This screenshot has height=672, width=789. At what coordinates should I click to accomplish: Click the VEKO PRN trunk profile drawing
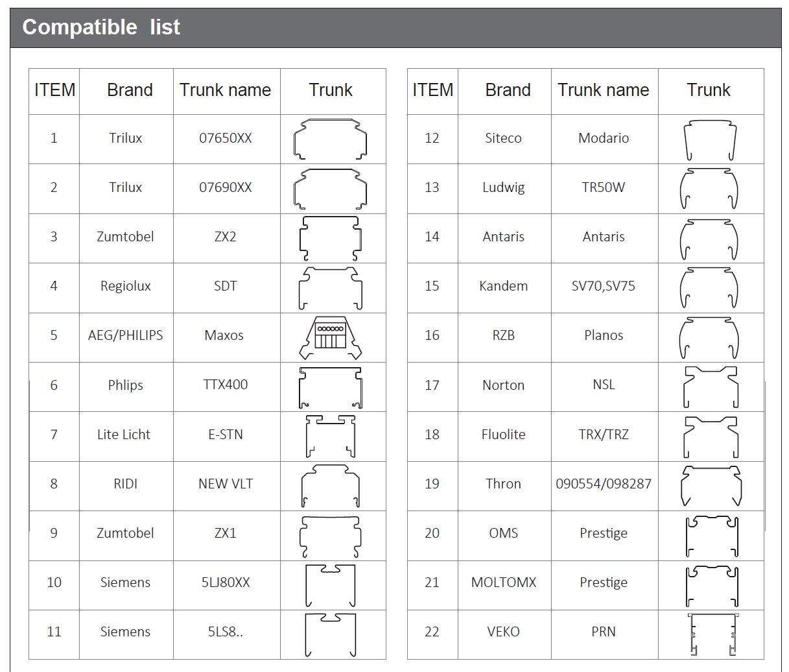click(712, 633)
